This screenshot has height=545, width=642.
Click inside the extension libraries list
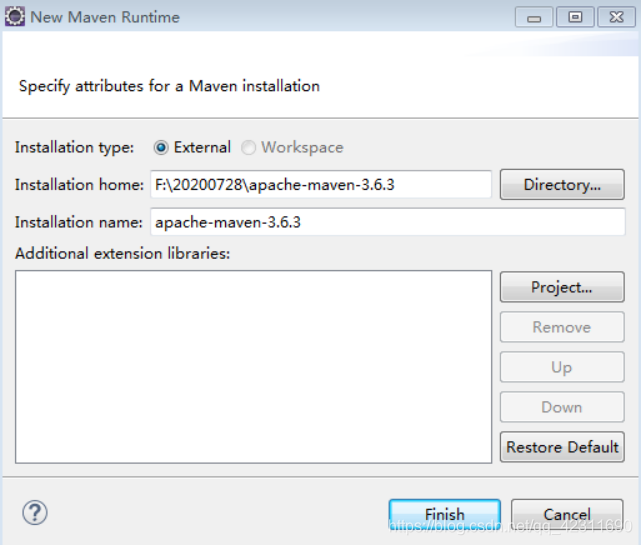coord(253,367)
